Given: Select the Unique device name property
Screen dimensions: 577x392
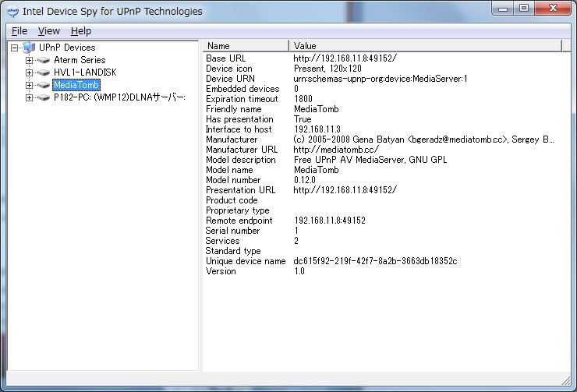Looking at the screenshot, I should coord(246,261).
